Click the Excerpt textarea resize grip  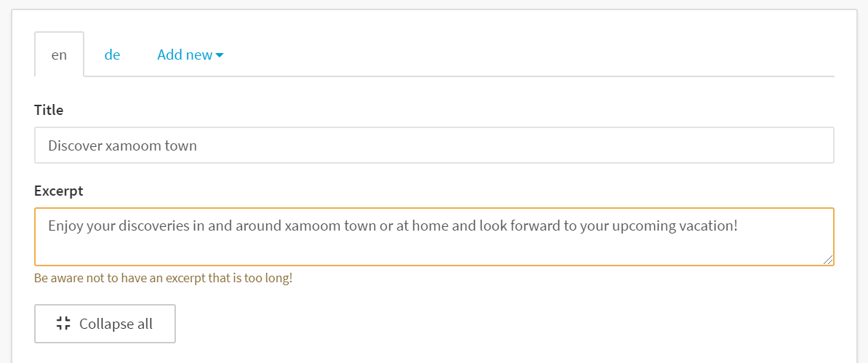tap(827, 260)
